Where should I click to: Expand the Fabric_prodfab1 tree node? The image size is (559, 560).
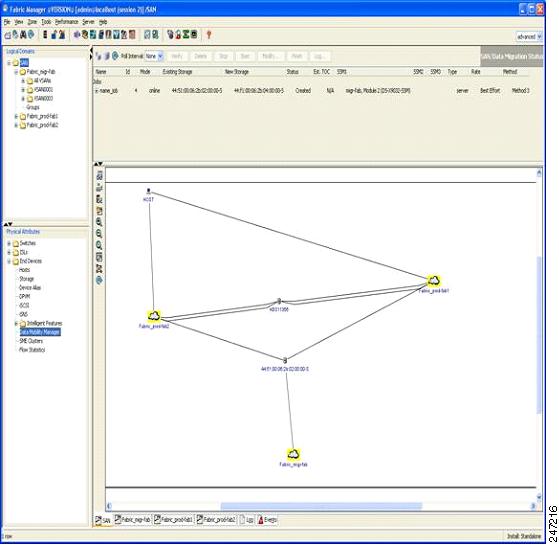click(x=16, y=116)
